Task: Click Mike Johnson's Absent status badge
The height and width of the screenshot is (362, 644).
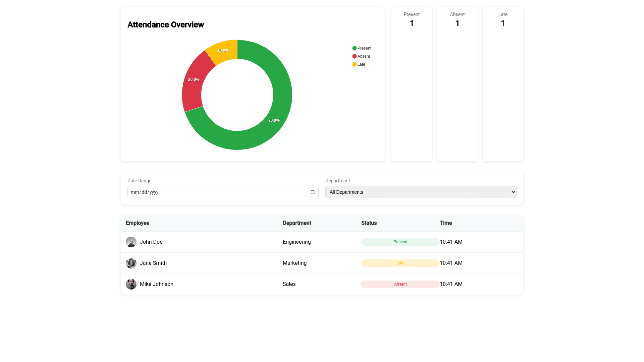Action: (400, 284)
